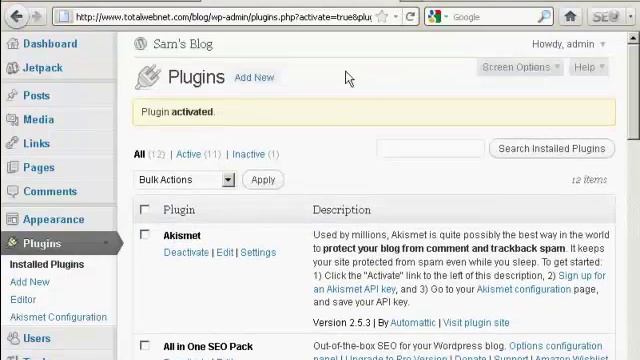Click the page icon in address bar
This screenshot has width=640, height=360.
(x=64, y=17)
